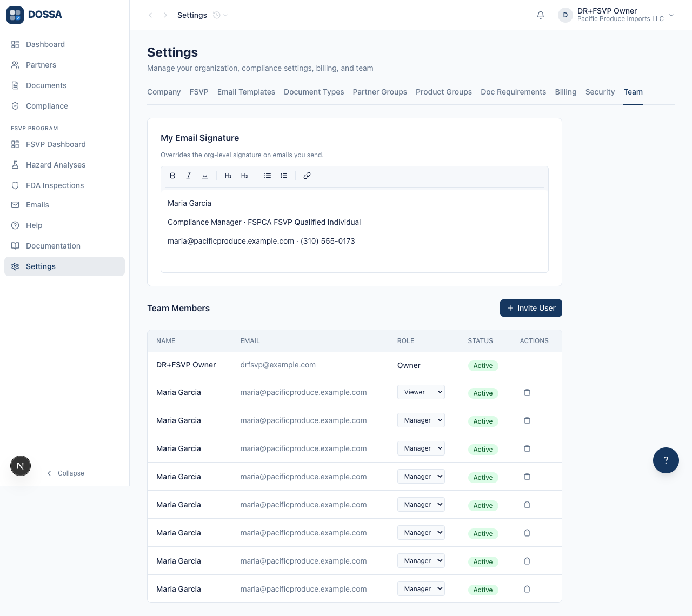
Task: Click the underline formatting icon
Action: click(205, 176)
